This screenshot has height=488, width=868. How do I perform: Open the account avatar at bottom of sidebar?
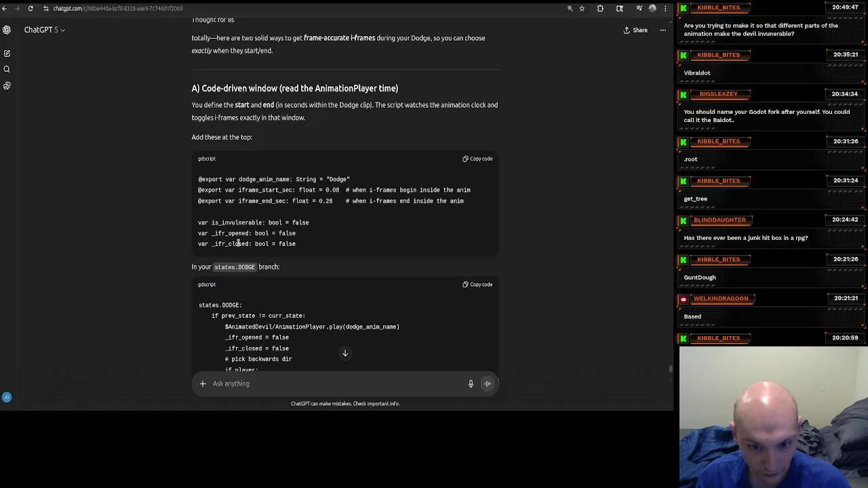(x=7, y=397)
